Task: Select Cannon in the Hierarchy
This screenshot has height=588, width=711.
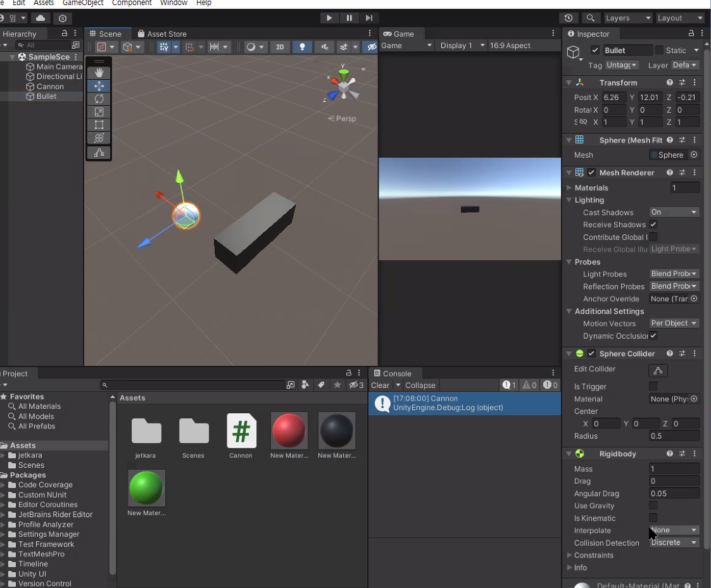Action: coord(50,87)
